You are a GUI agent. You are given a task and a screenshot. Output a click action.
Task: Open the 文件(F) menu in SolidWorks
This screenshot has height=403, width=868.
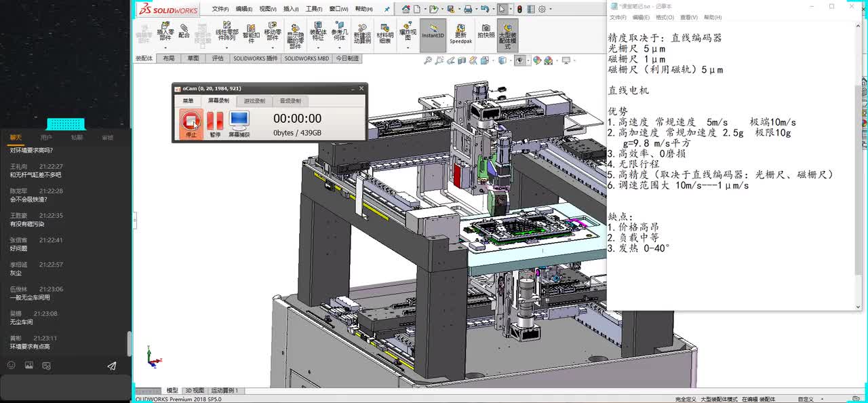[220, 9]
